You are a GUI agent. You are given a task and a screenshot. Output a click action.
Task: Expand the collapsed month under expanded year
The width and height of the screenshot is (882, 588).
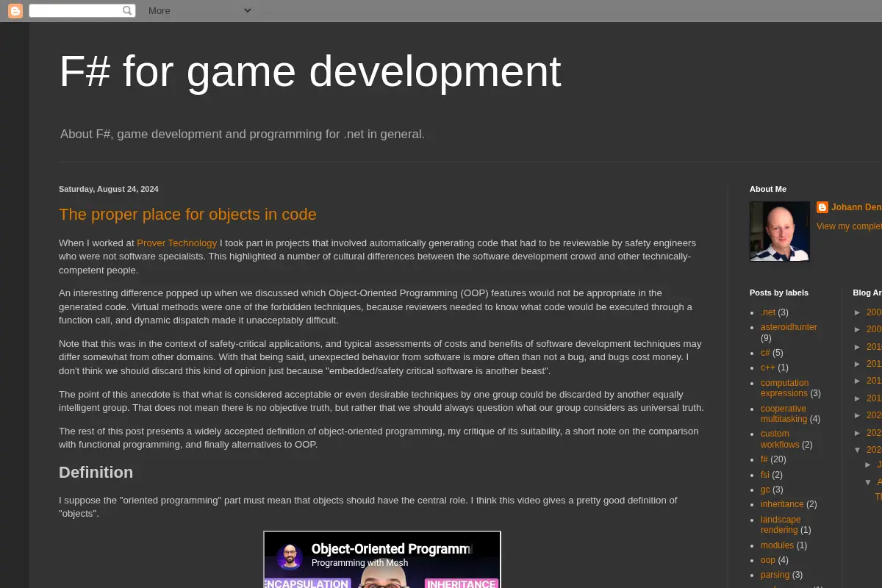868,465
